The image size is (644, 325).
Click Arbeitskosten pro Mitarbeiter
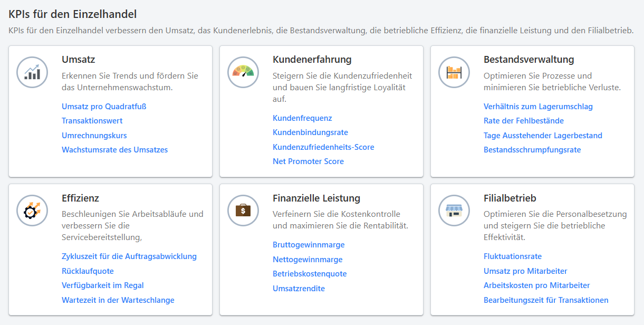pyautogui.click(x=537, y=285)
